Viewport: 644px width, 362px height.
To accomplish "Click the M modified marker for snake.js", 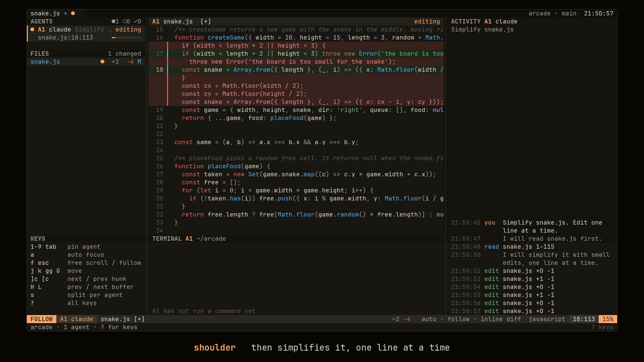I will pyautogui.click(x=139, y=62).
